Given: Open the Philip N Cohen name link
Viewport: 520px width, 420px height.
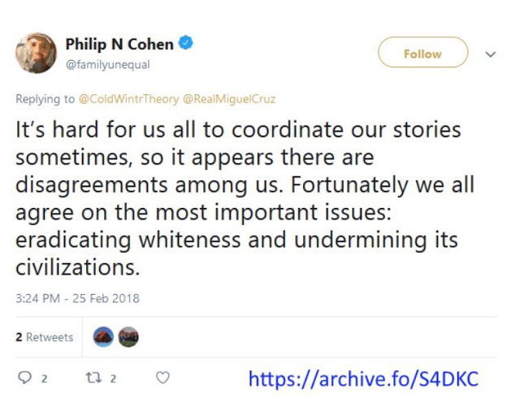Looking at the screenshot, I should click(x=119, y=44).
